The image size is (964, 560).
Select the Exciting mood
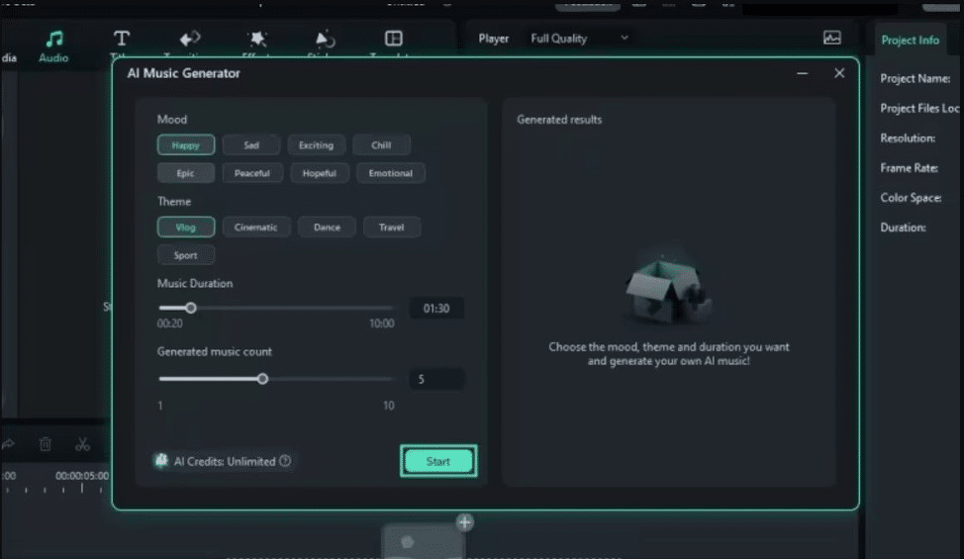click(x=316, y=145)
